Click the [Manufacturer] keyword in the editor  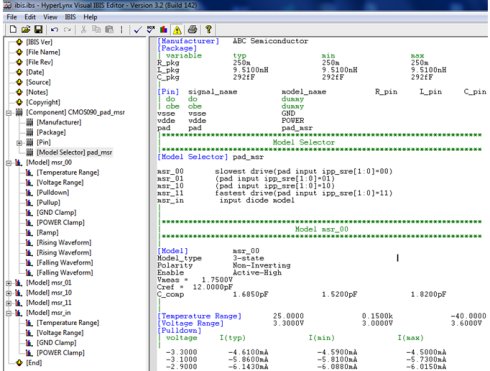pos(188,41)
